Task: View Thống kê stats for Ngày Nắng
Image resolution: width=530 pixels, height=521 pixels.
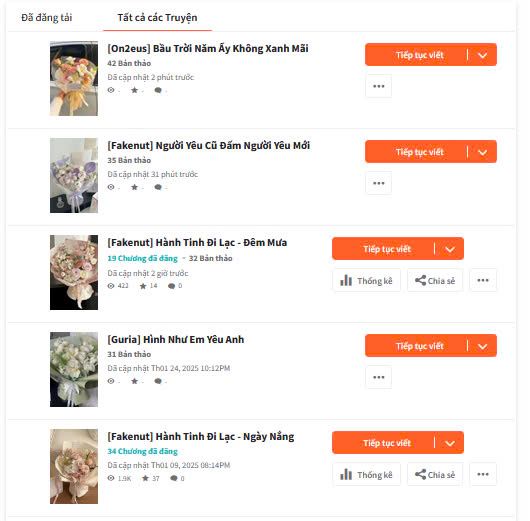Action: pos(367,474)
